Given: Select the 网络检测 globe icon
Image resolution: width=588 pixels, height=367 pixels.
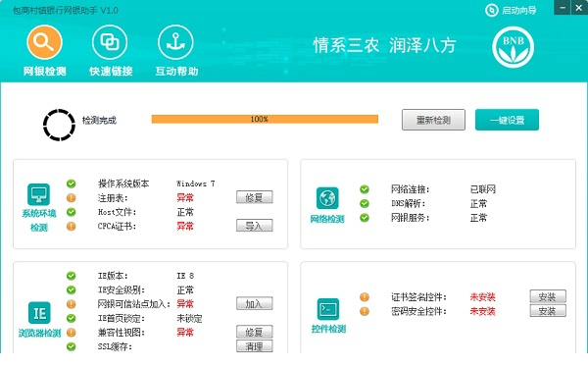Looking at the screenshot, I should pyautogui.click(x=327, y=197).
